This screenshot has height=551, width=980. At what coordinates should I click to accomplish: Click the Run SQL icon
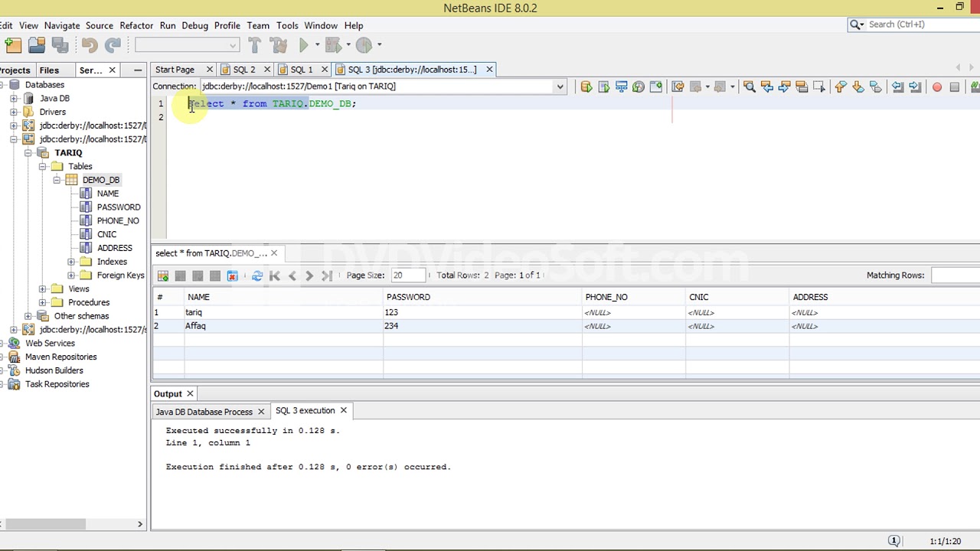[x=586, y=86]
